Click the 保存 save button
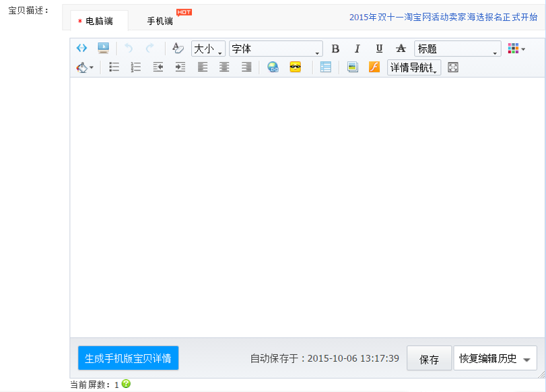546x392 pixels. pyautogui.click(x=429, y=358)
